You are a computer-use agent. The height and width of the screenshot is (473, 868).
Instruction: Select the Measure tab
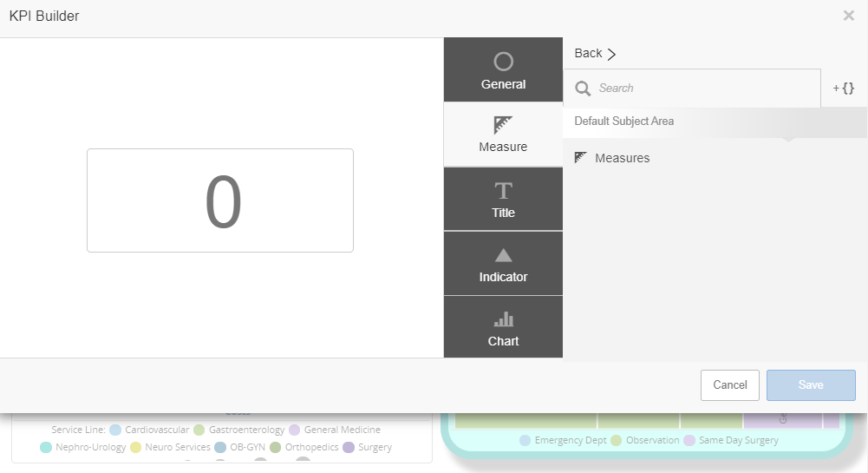coord(503,134)
